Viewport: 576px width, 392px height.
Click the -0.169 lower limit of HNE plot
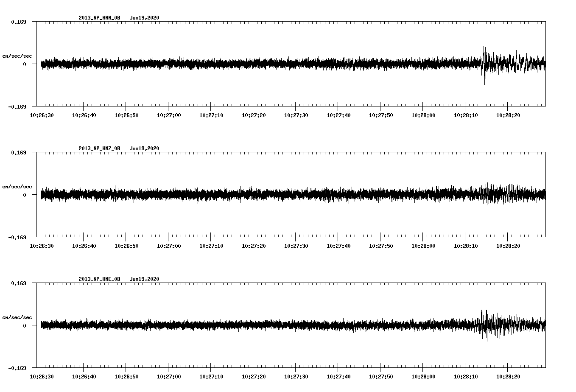coord(17,368)
